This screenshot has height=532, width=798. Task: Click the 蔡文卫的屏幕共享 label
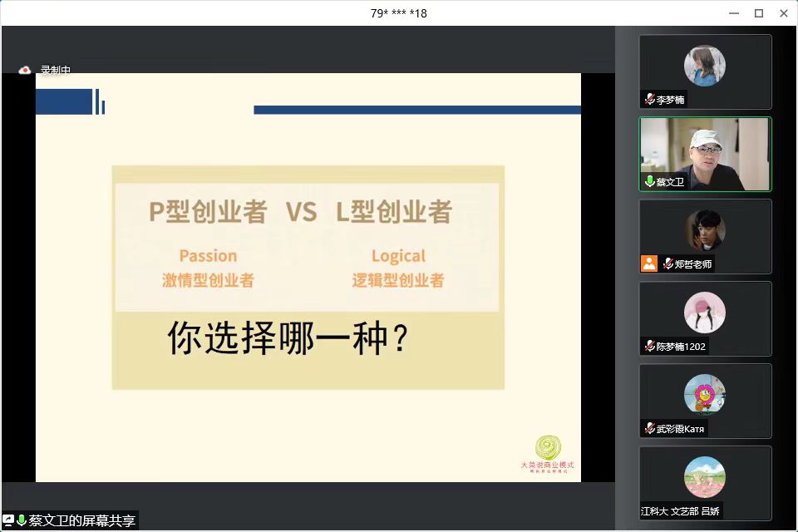tap(81, 520)
